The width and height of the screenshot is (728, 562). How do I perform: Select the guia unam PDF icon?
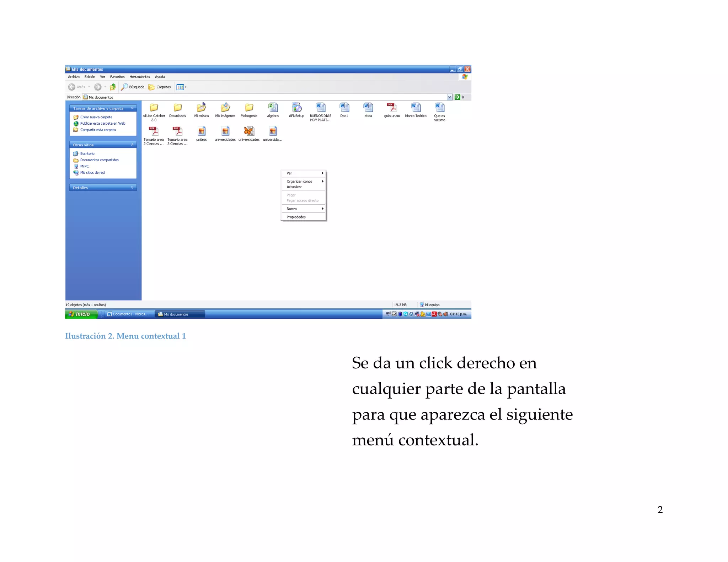[x=392, y=108]
